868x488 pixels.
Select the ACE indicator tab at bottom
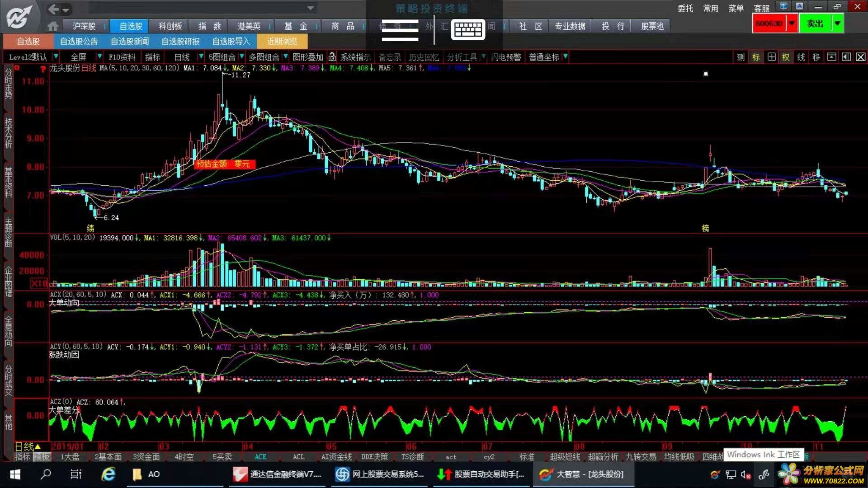260,457
